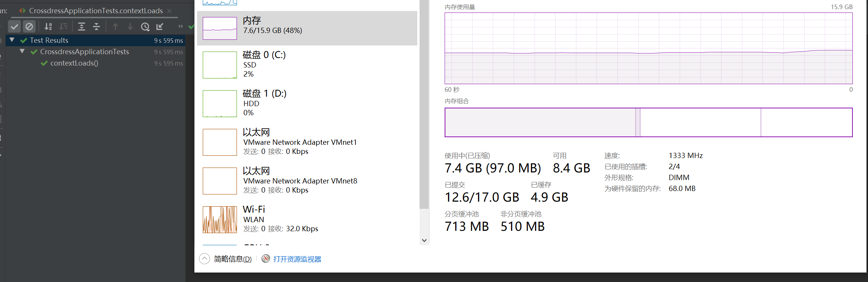Screen dimensions: 868x282
Task: Click the Next Failed Test arrow
Action: pos(130,27)
